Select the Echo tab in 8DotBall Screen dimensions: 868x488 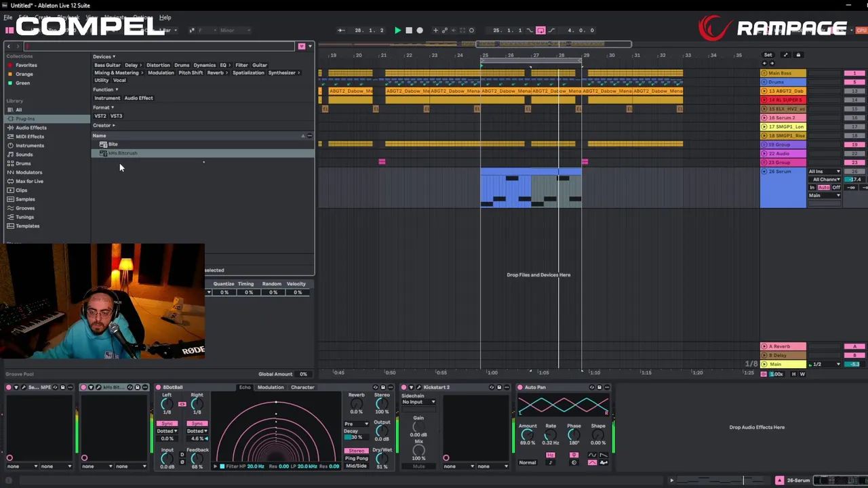click(245, 388)
